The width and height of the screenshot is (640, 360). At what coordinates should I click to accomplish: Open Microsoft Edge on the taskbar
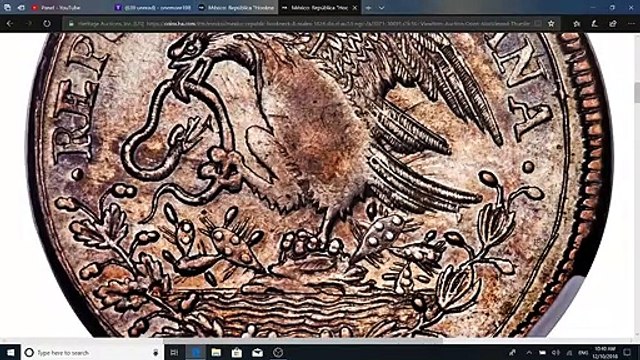point(196,352)
